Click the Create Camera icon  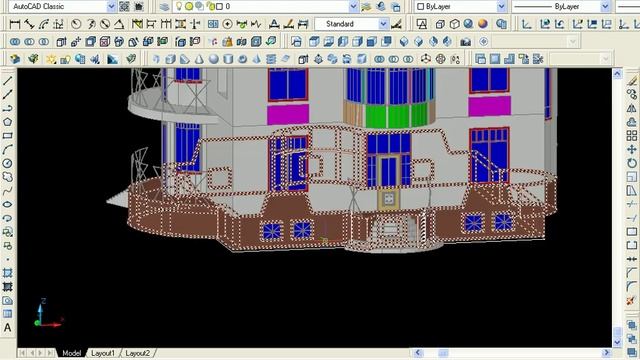click(x=465, y=41)
